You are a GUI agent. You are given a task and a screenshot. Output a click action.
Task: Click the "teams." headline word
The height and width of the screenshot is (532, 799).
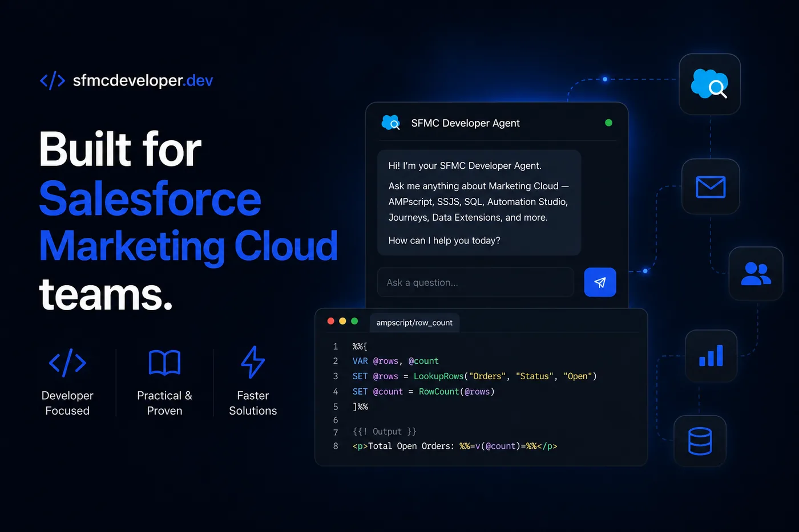pyautogui.click(x=106, y=294)
